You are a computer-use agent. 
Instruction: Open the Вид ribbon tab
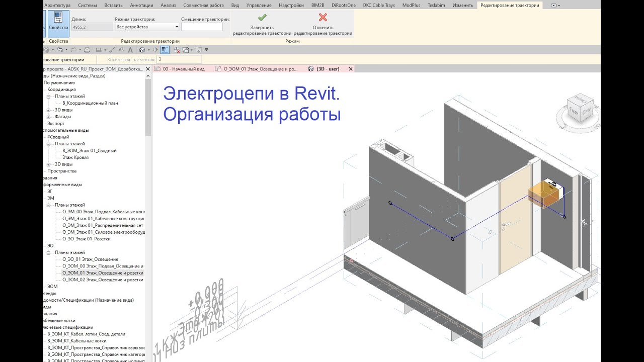[235, 5]
